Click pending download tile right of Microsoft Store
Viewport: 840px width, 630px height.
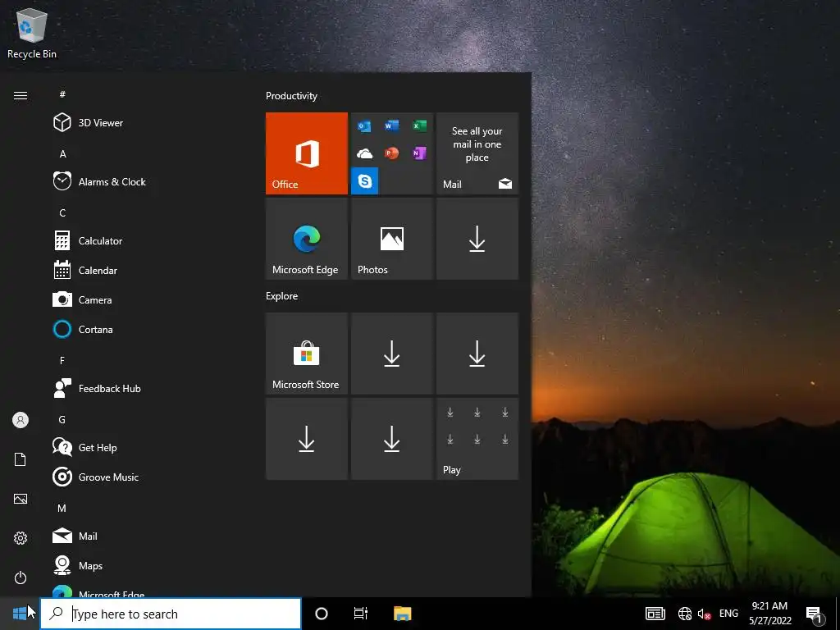[x=392, y=354]
